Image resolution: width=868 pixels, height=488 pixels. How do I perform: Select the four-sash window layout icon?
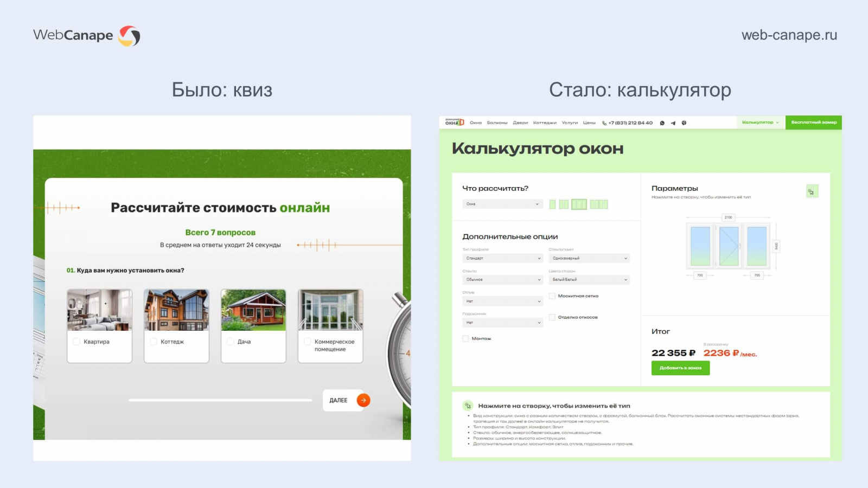tap(599, 204)
